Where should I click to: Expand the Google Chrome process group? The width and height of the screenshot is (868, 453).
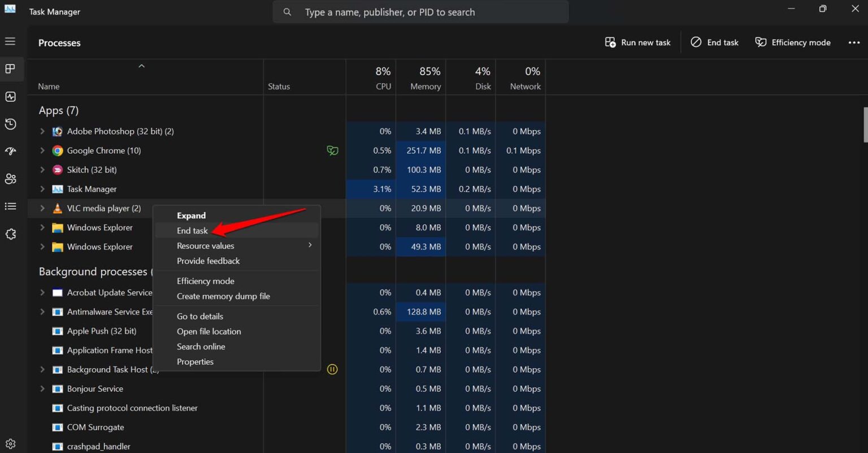tap(42, 150)
